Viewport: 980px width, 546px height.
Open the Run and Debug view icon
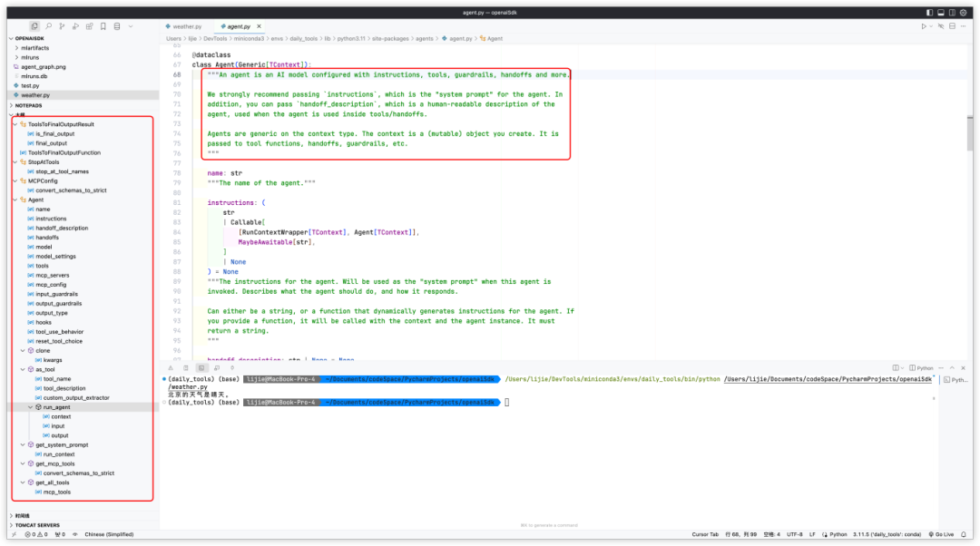click(75, 26)
